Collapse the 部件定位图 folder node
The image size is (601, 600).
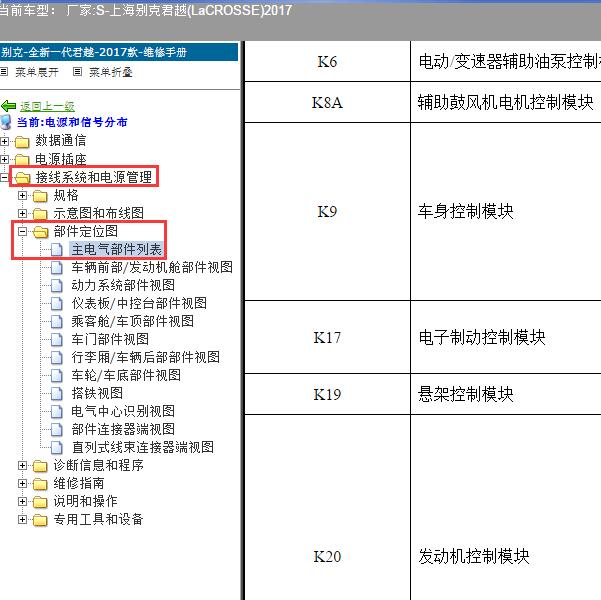22,231
